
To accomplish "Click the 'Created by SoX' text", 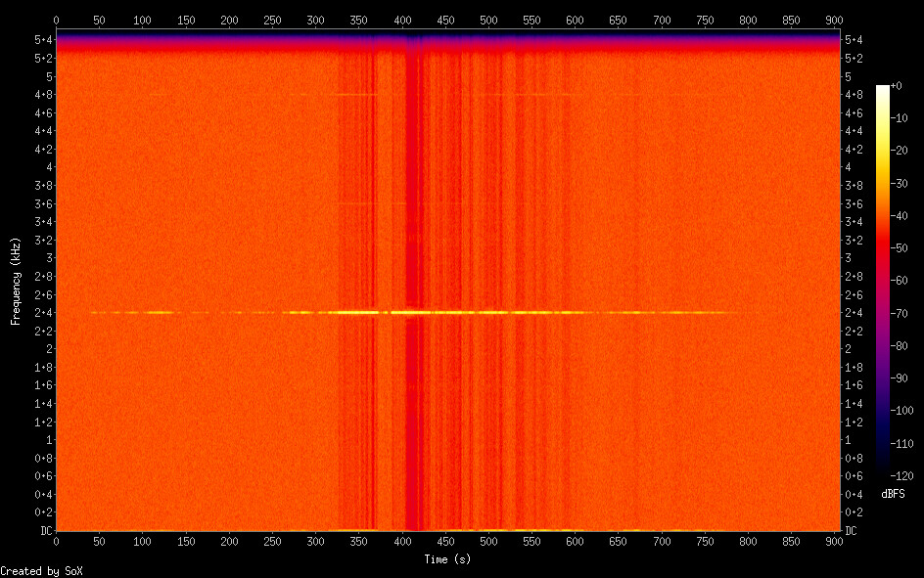I will click(35, 570).
